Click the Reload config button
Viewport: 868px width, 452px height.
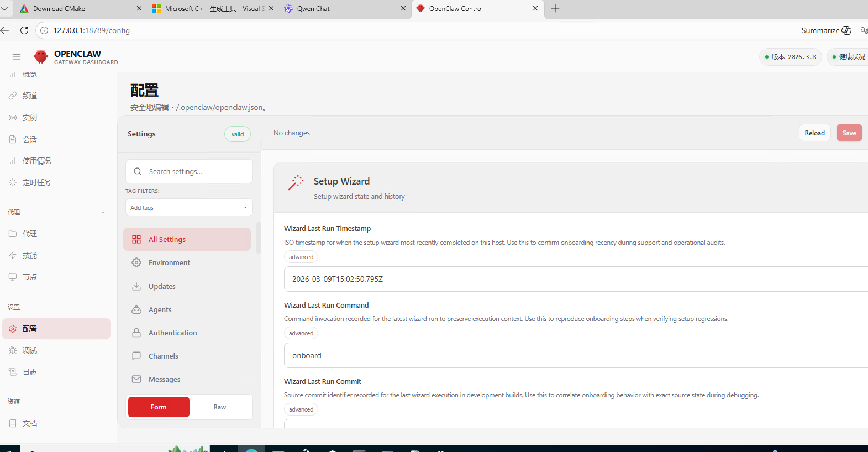(x=814, y=133)
